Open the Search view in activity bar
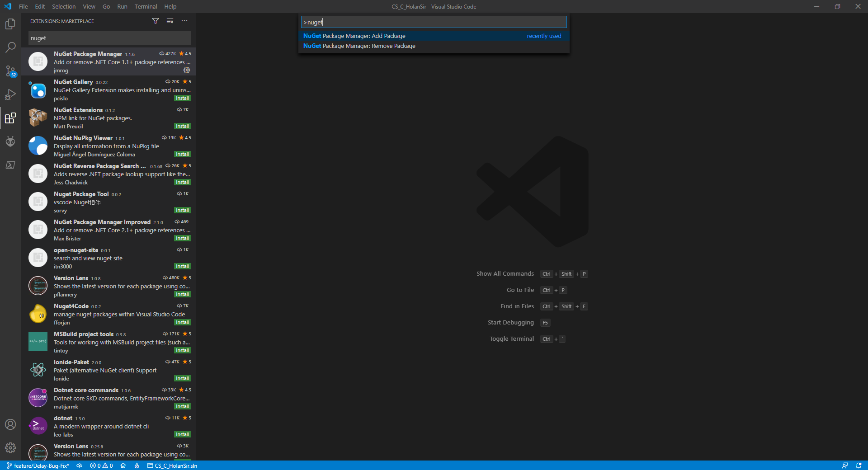This screenshot has height=470, width=868. pos(10,47)
